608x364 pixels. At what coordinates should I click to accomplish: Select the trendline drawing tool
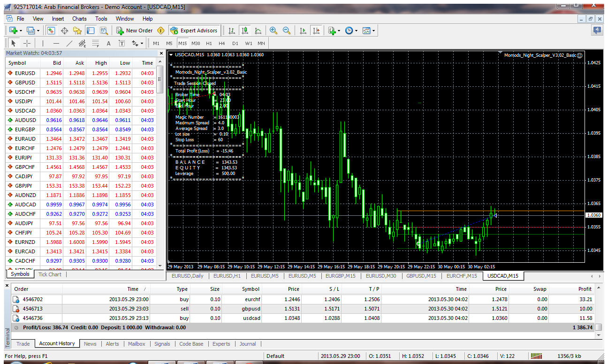[69, 43]
